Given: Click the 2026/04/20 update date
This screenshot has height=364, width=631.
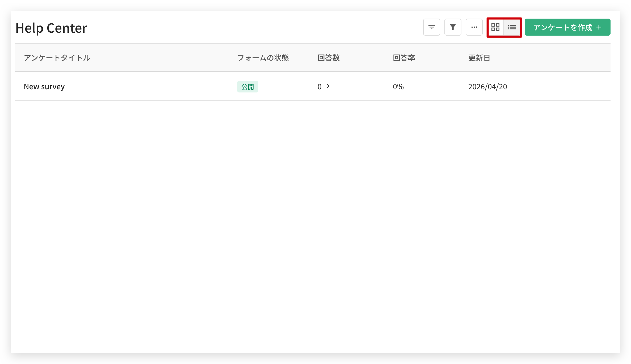Looking at the screenshot, I should click(x=487, y=87).
